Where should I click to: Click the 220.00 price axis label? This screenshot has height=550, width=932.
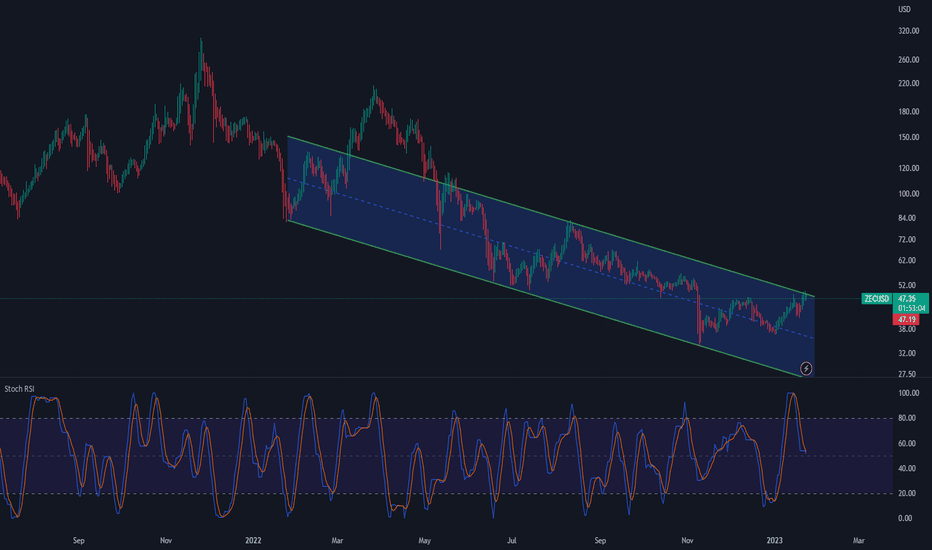(908, 83)
